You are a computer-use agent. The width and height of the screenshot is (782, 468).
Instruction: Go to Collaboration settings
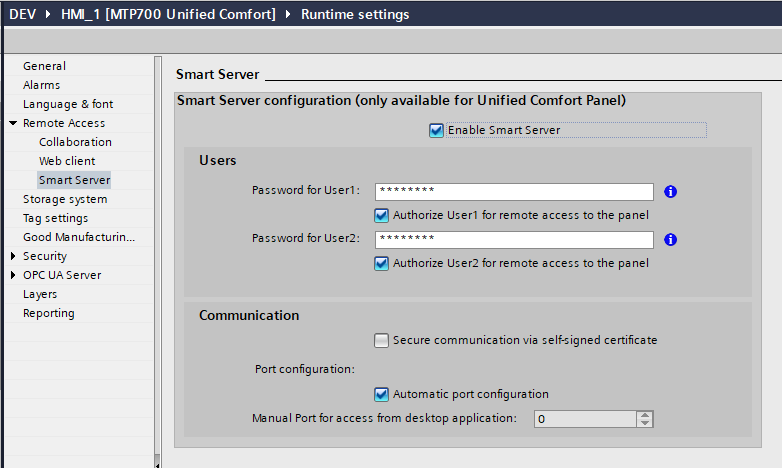tap(75, 142)
